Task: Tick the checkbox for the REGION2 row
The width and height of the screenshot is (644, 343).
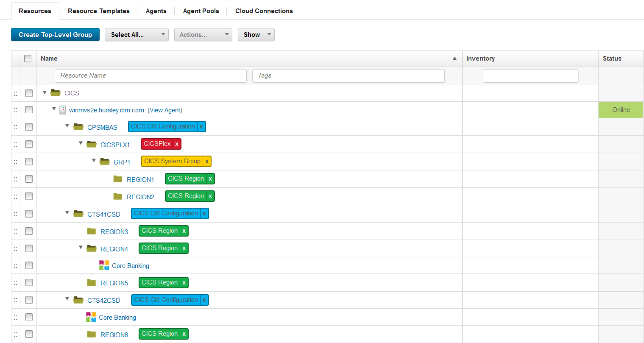Action: click(29, 196)
